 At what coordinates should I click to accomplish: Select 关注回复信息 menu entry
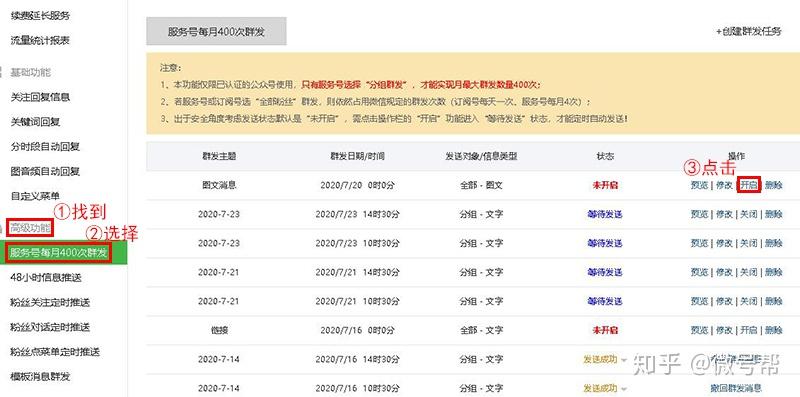click(40, 97)
